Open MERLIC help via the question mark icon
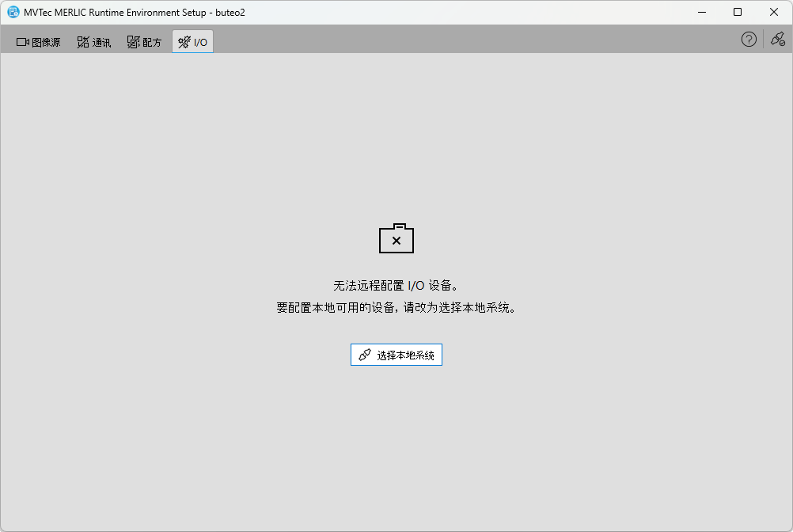The height and width of the screenshot is (532, 793). pos(748,39)
